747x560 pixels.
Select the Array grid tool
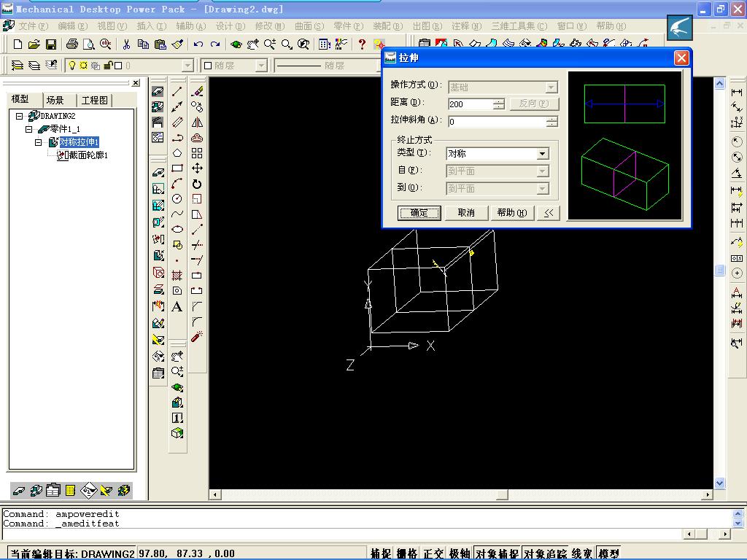point(197,153)
